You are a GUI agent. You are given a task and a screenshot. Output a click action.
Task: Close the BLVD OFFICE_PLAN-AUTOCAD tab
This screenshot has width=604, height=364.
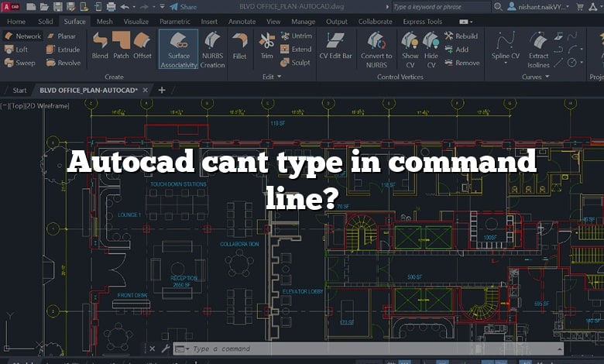click(x=146, y=90)
